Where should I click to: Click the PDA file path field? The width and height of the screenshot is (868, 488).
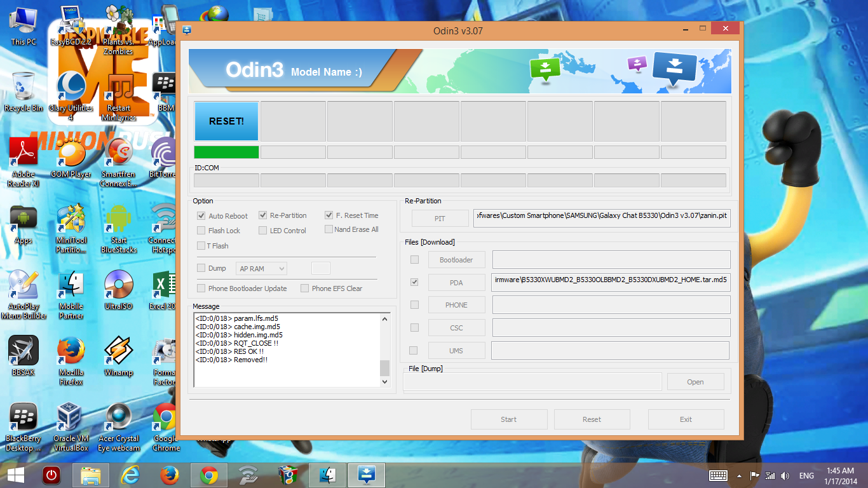pos(611,282)
